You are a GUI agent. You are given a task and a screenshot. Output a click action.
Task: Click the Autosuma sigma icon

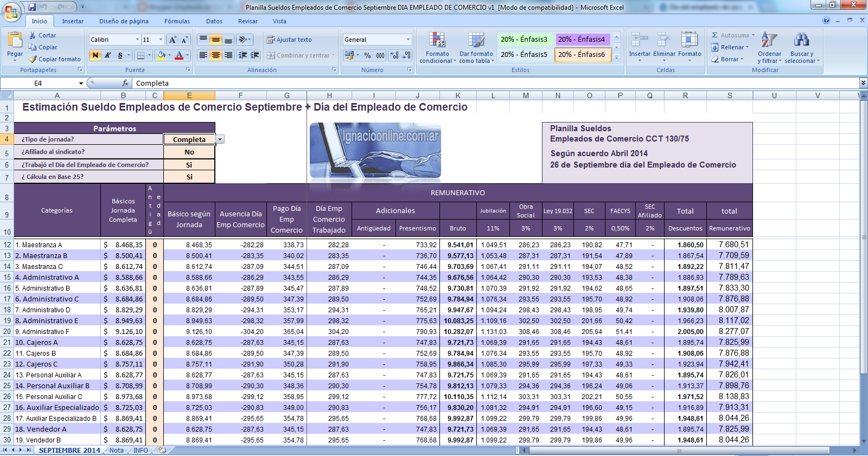tap(715, 35)
